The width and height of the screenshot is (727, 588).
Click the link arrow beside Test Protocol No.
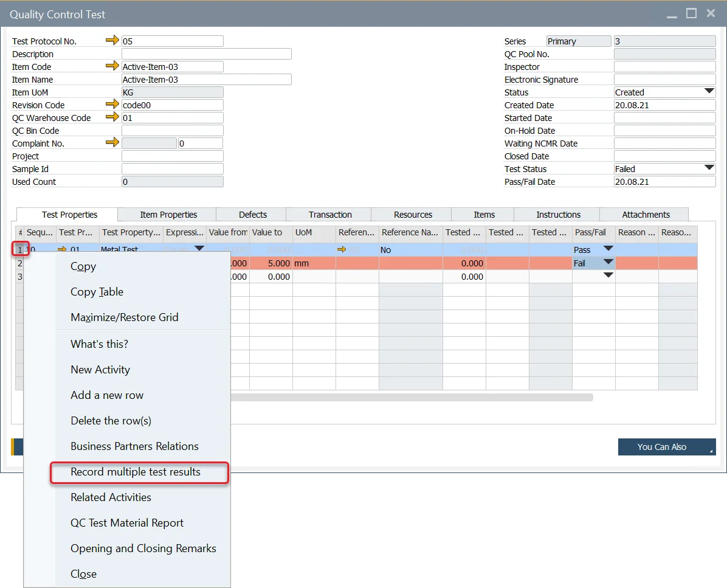click(112, 41)
